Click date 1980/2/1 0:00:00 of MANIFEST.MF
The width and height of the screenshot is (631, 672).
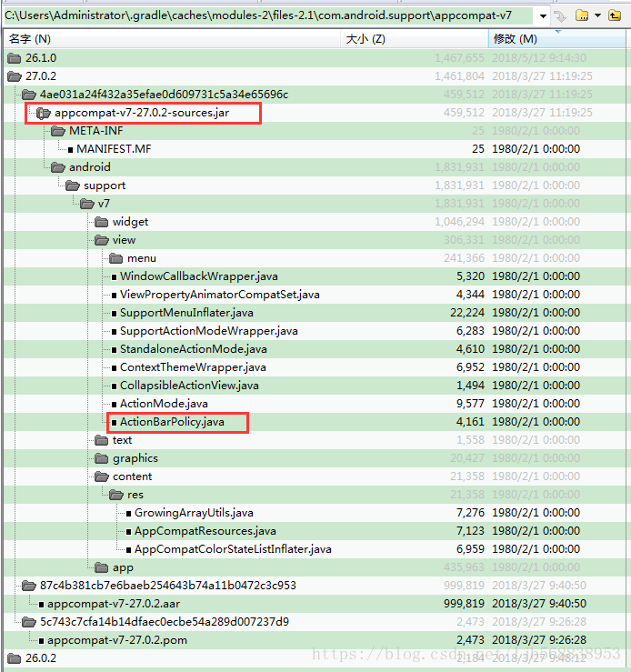(x=536, y=149)
